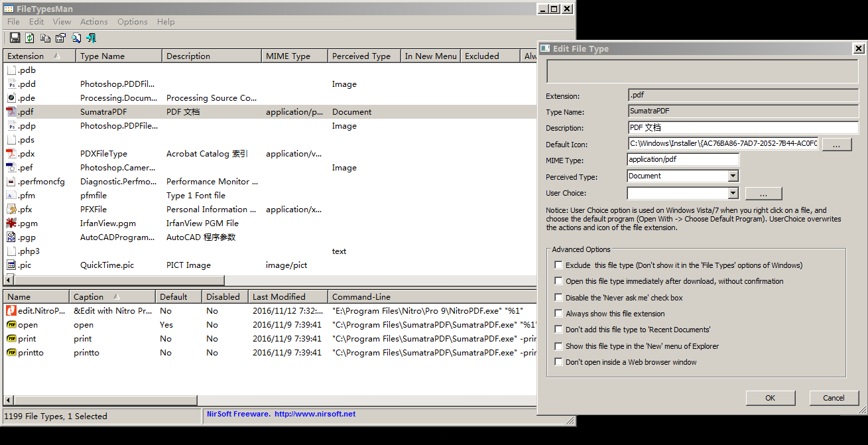Enable 'Open this file type immediately after download'

(559, 281)
